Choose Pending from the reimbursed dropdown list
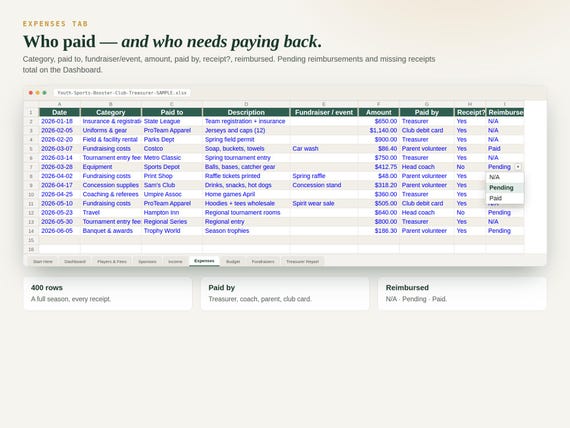The height and width of the screenshot is (428, 570). coord(505,188)
